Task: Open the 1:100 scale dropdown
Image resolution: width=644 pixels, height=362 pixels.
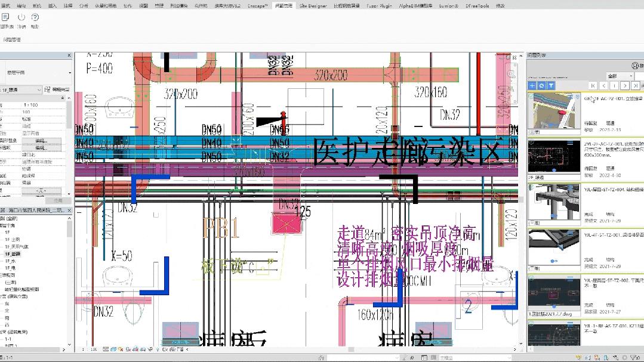Action: tap(90, 351)
